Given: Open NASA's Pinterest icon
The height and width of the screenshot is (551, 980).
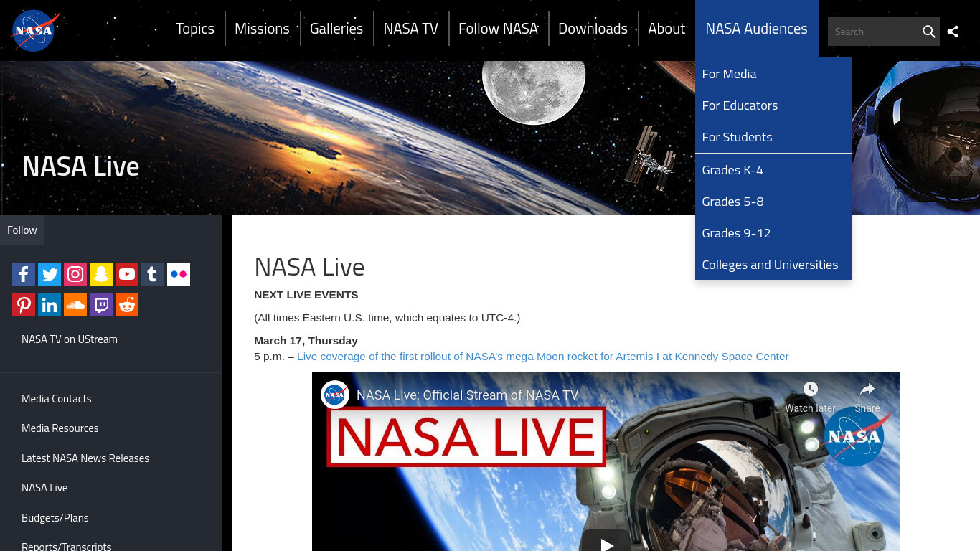Looking at the screenshot, I should click(24, 305).
